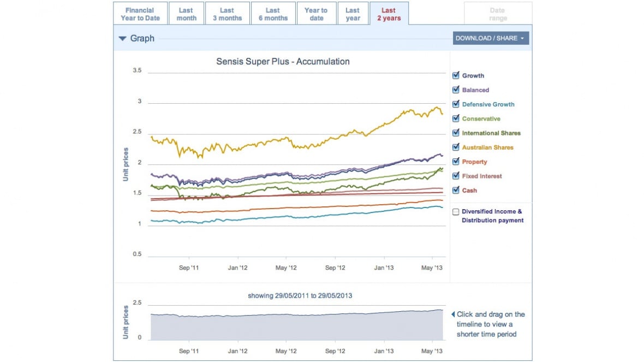The height and width of the screenshot is (362, 644).
Task: Hide the Defensive Growth series
Action: (x=456, y=104)
